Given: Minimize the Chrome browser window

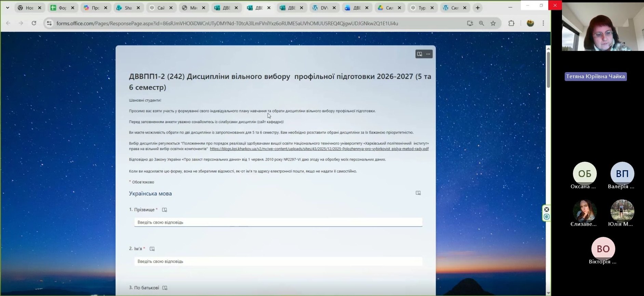Looking at the screenshot, I should (510, 7).
